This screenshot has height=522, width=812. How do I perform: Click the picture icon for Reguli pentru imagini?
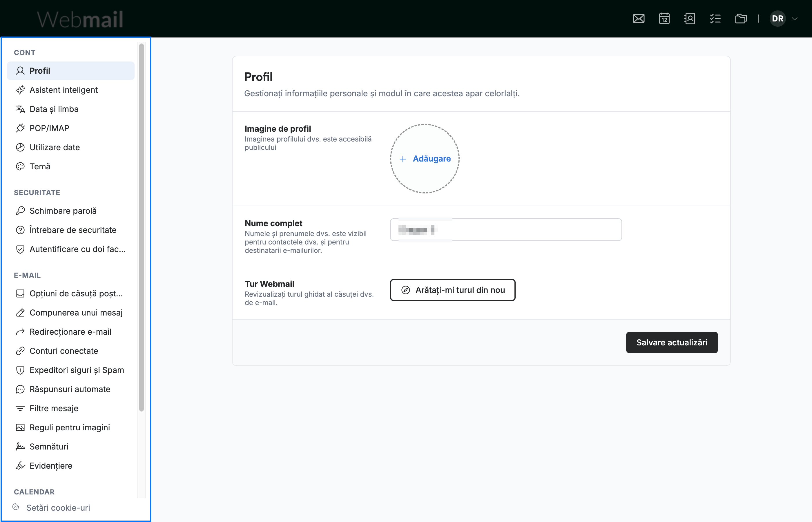coord(20,427)
